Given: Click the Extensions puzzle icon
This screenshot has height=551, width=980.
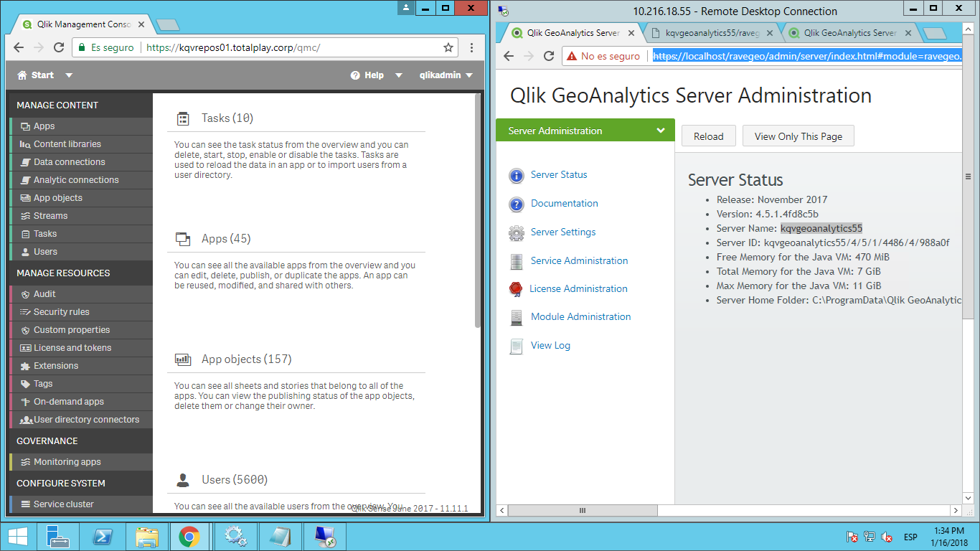Looking at the screenshot, I should [x=25, y=366].
